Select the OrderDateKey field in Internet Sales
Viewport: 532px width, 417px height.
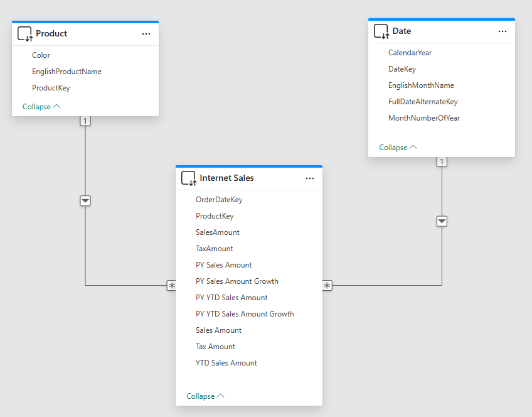tap(219, 200)
